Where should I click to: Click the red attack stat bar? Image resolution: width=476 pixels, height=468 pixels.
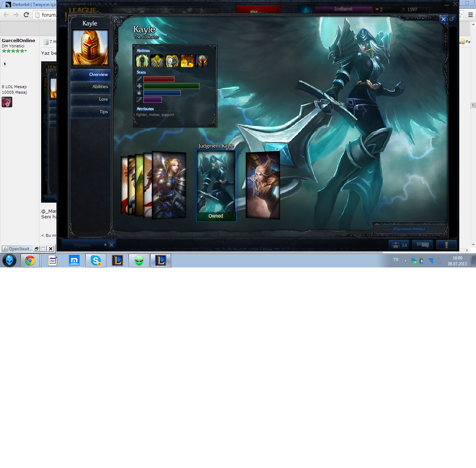tap(159, 79)
